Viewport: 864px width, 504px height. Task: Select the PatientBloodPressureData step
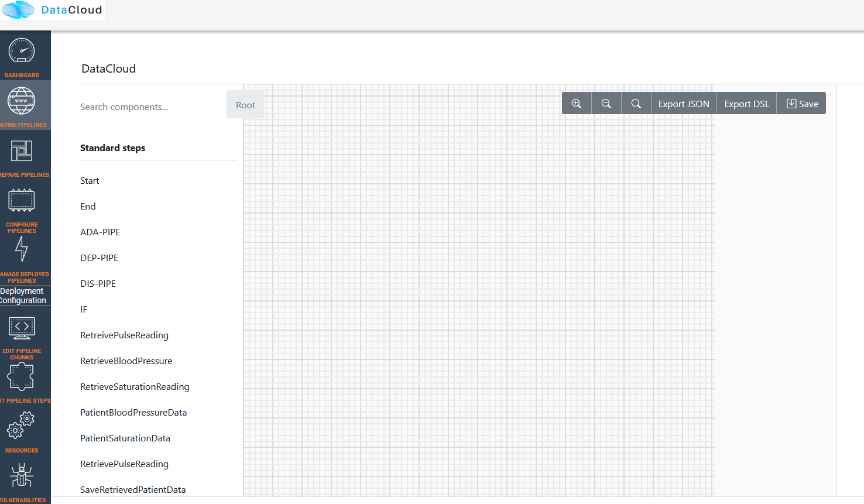pos(133,412)
